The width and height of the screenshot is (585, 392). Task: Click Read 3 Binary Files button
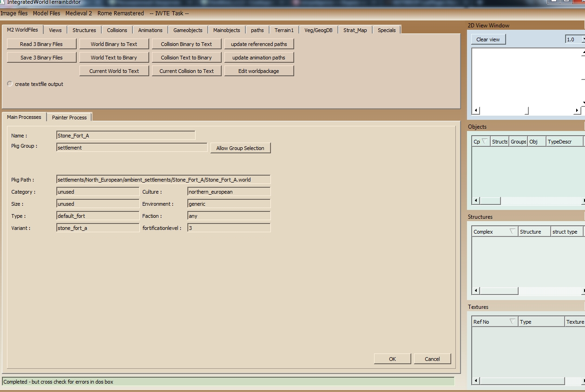coord(41,44)
